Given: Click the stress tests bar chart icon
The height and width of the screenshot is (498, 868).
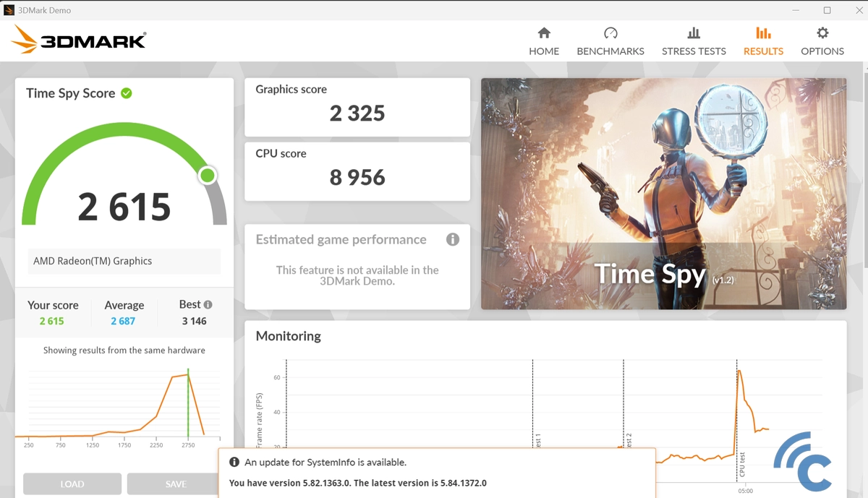Looking at the screenshot, I should click(x=694, y=33).
